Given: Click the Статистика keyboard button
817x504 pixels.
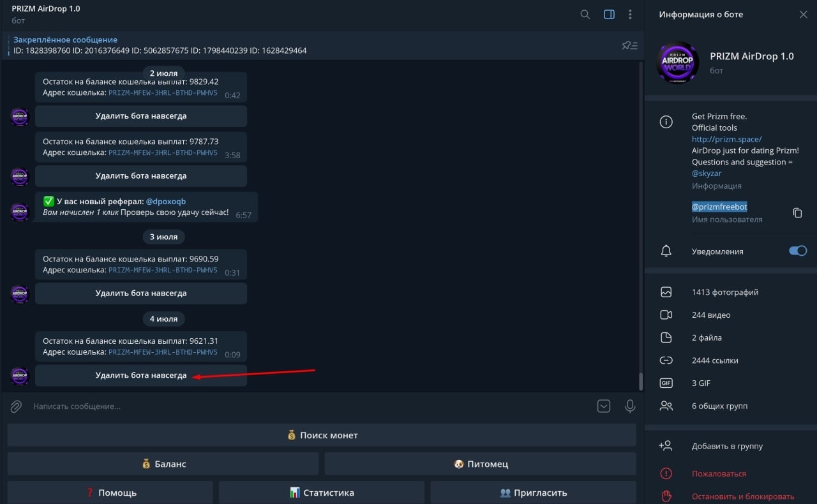Looking at the screenshot, I should pyautogui.click(x=322, y=493).
